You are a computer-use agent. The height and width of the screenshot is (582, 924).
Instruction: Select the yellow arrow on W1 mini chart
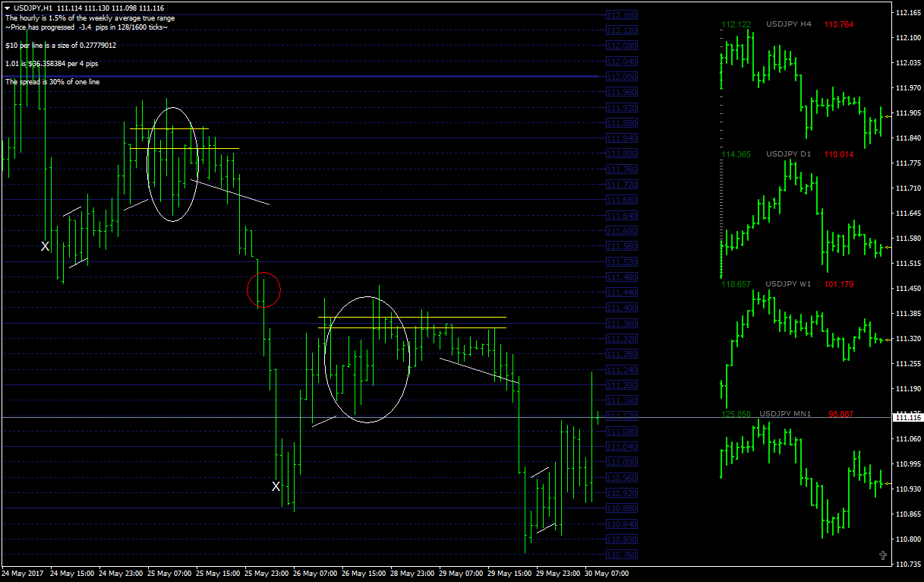tap(887, 340)
